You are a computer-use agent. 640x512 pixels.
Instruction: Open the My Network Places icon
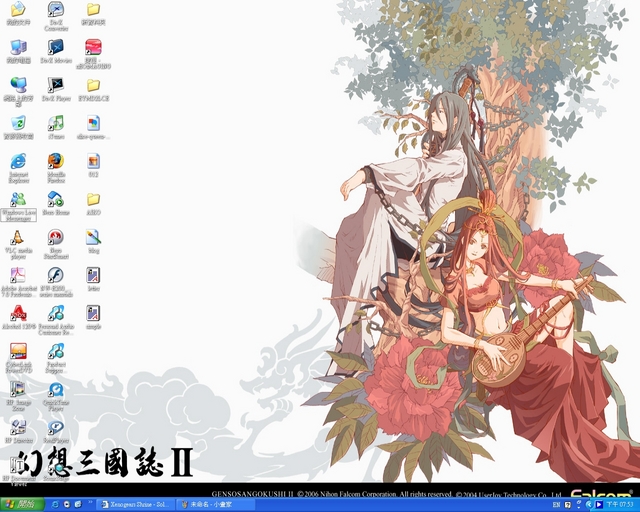coord(18,85)
